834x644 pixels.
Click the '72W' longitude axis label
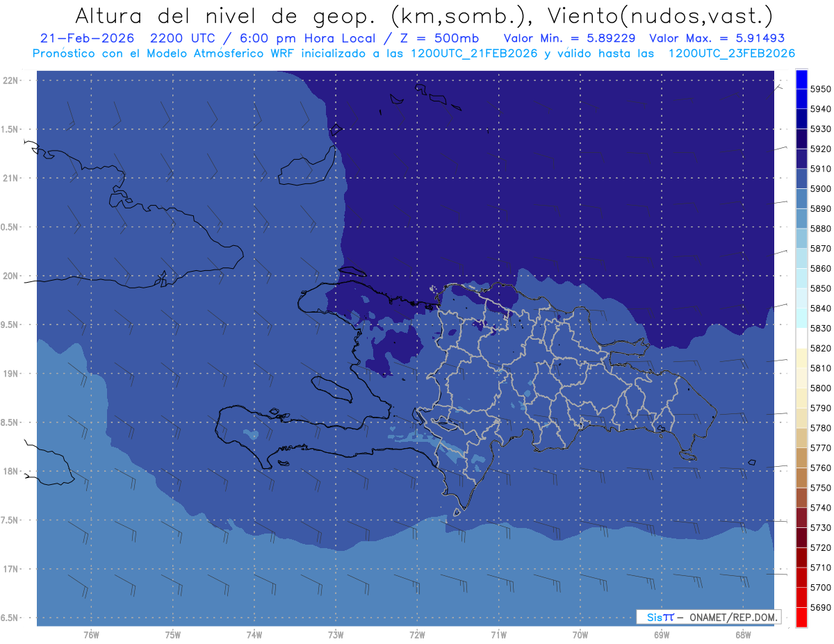point(417,635)
